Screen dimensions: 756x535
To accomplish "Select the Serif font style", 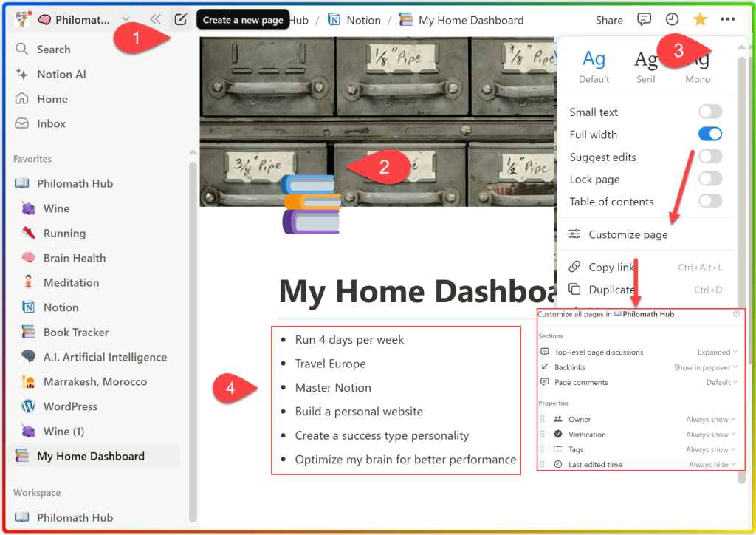I will click(x=646, y=66).
